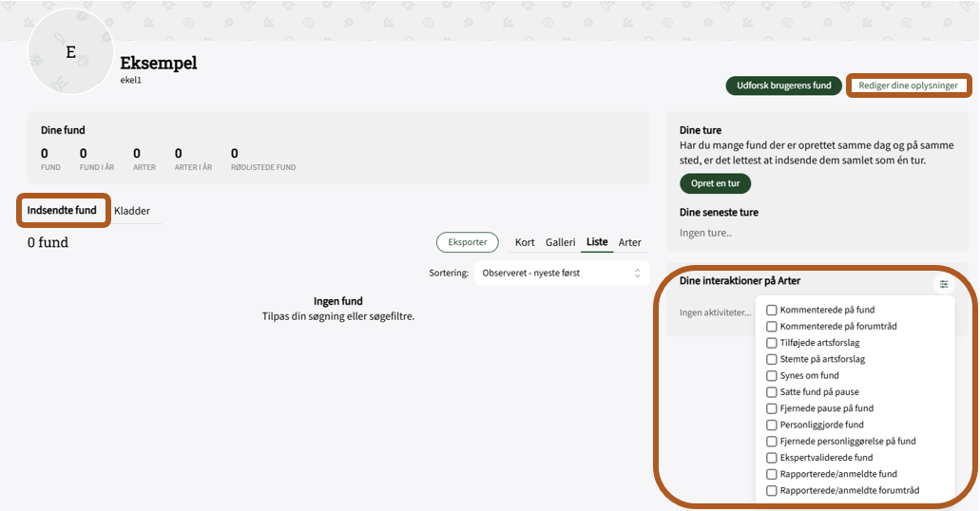Open Rediger dine oplysninger
Screen dimensions: 980x511
tap(908, 85)
